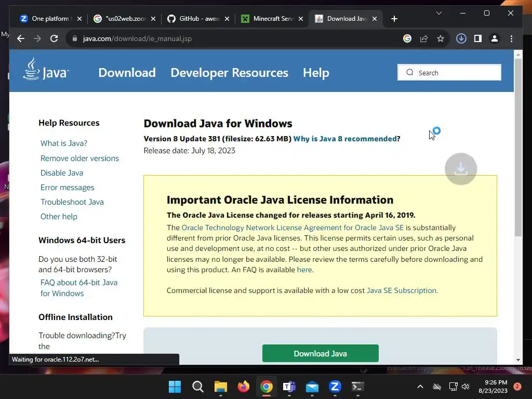
Task: Open the Chrome three-dot menu
Action: 511,38
